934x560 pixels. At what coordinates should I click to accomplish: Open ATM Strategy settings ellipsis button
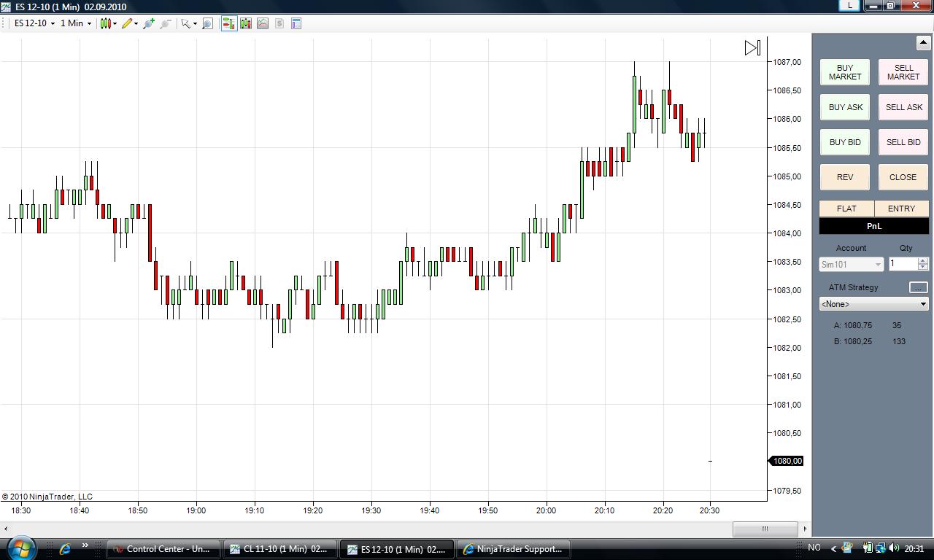click(918, 287)
